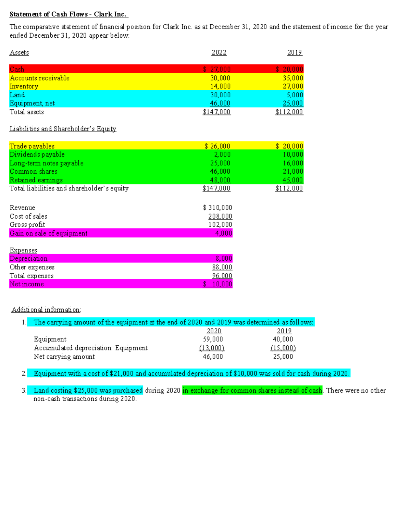Screen dimensions: 411x532
Task: Click Cash value "$ 27,000"
Action: [x=217, y=69]
